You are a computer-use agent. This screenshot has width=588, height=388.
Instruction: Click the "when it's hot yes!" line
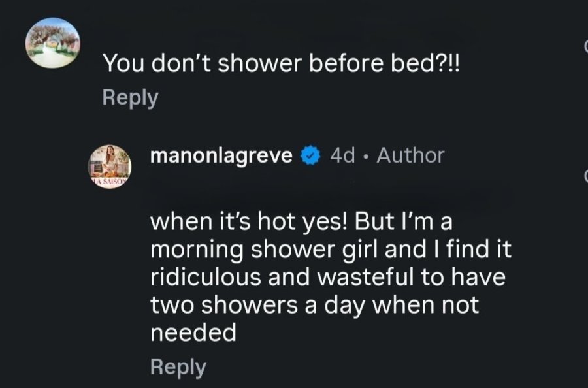click(301, 221)
